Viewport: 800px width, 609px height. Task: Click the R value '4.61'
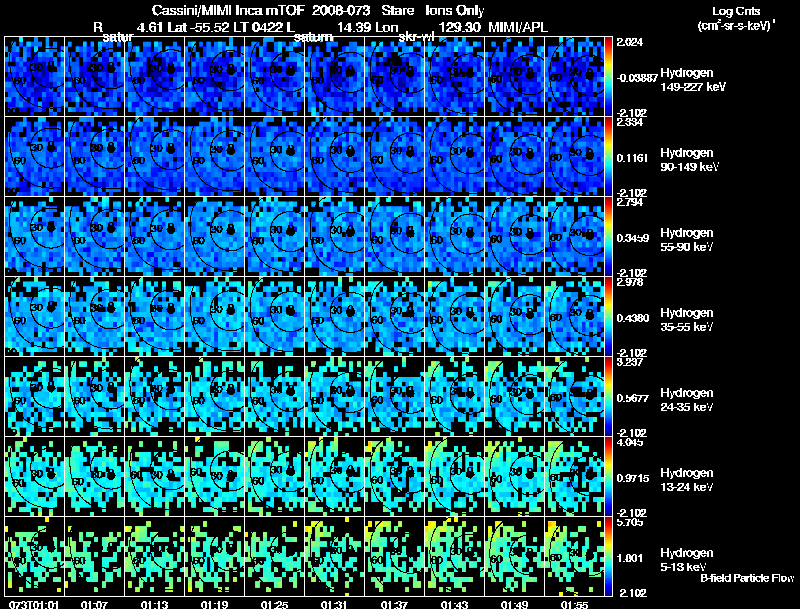click(149, 27)
